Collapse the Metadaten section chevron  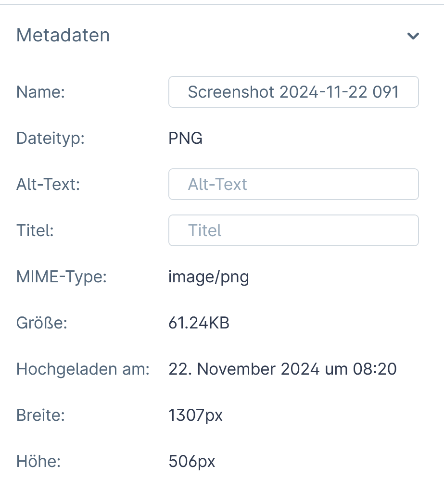pyautogui.click(x=413, y=36)
